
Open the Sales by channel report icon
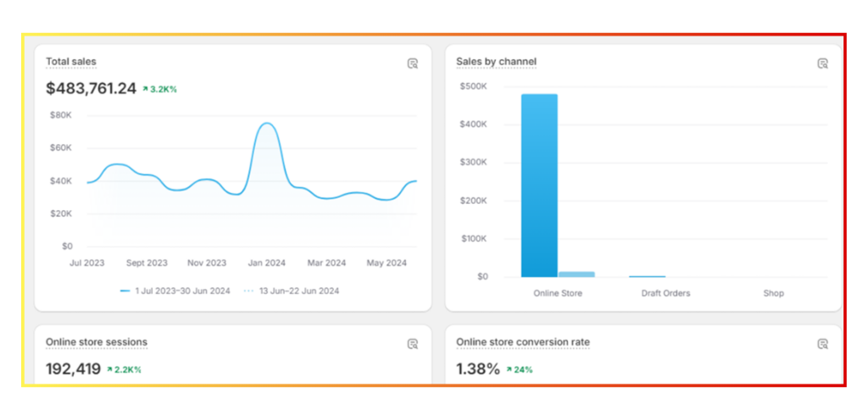click(x=822, y=64)
